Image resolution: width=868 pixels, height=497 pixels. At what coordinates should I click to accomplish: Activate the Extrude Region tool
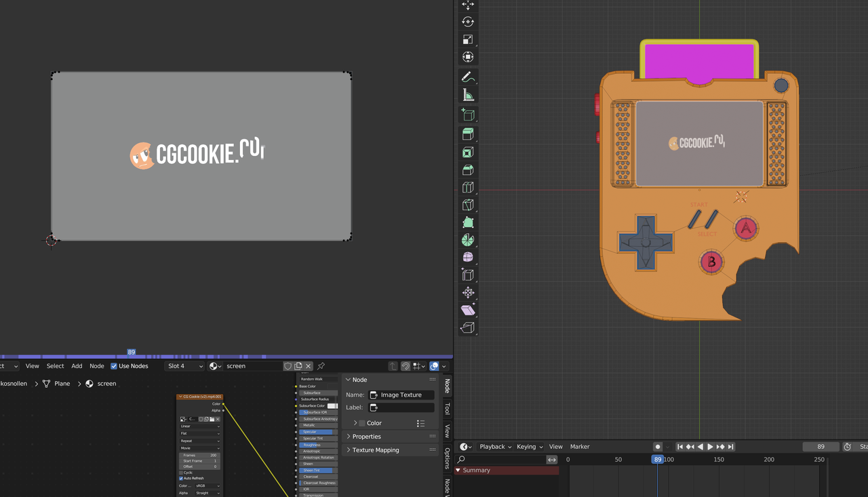click(468, 134)
